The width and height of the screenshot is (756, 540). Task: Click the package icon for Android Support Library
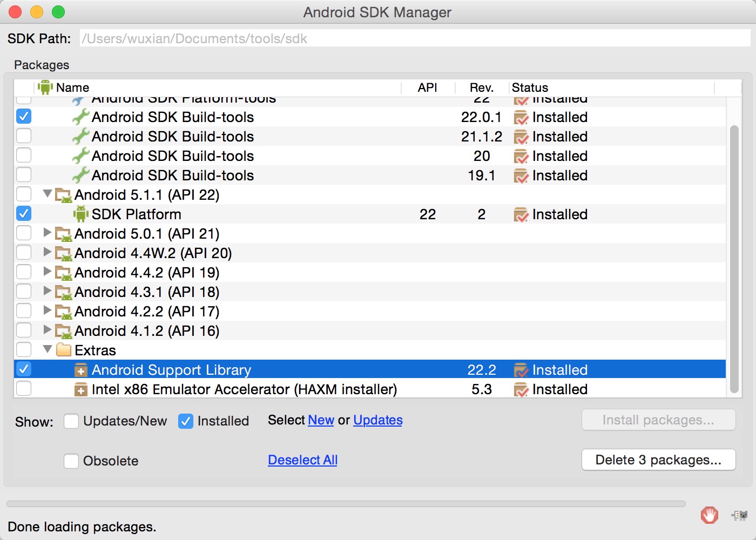tap(80, 370)
